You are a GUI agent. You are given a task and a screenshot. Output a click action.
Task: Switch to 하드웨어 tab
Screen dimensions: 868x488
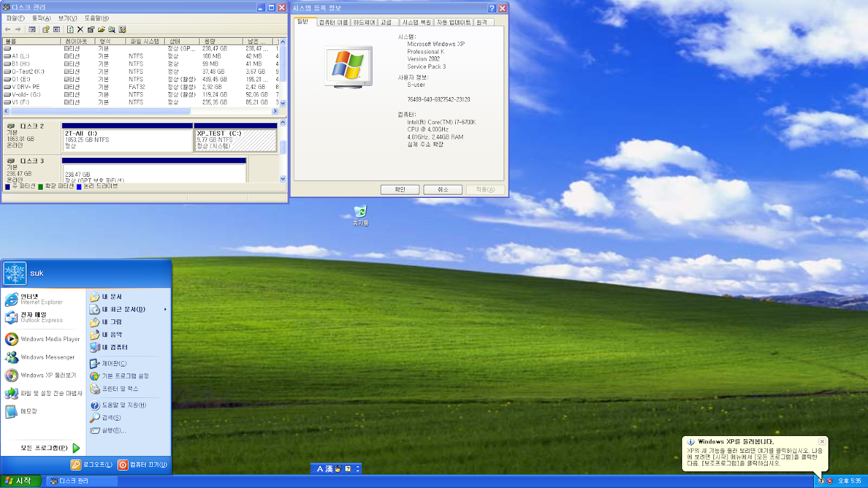click(364, 22)
